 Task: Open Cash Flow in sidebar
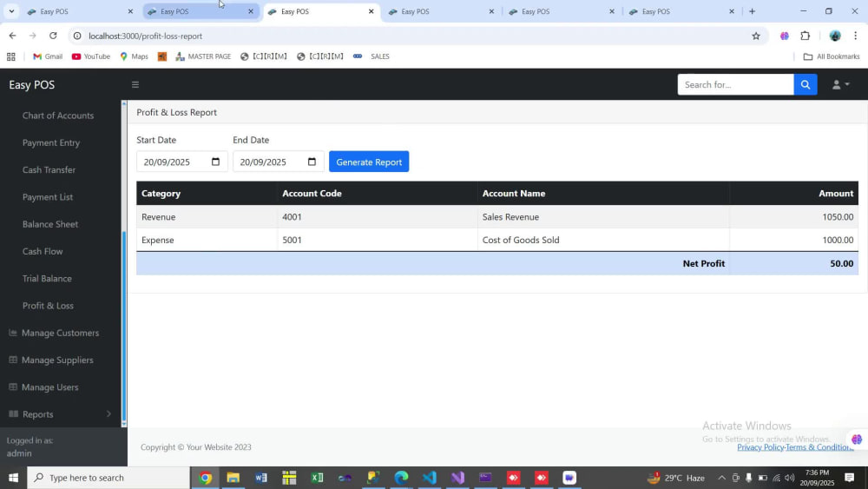click(43, 251)
